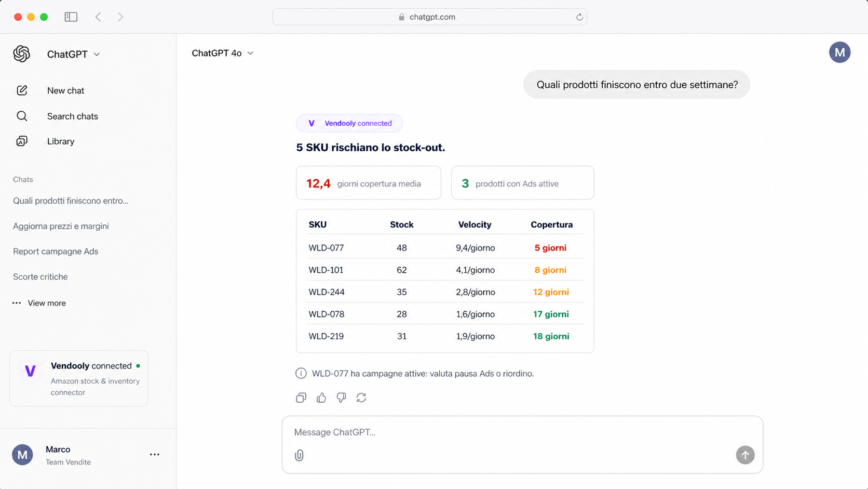Click the '12 giorni' coverage value
The image size is (868, 489).
coord(551,292)
